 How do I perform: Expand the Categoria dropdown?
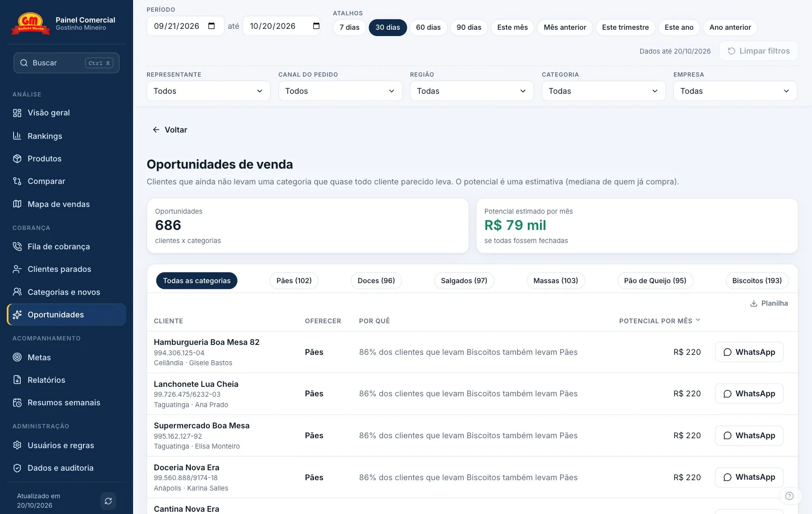coord(604,91)
